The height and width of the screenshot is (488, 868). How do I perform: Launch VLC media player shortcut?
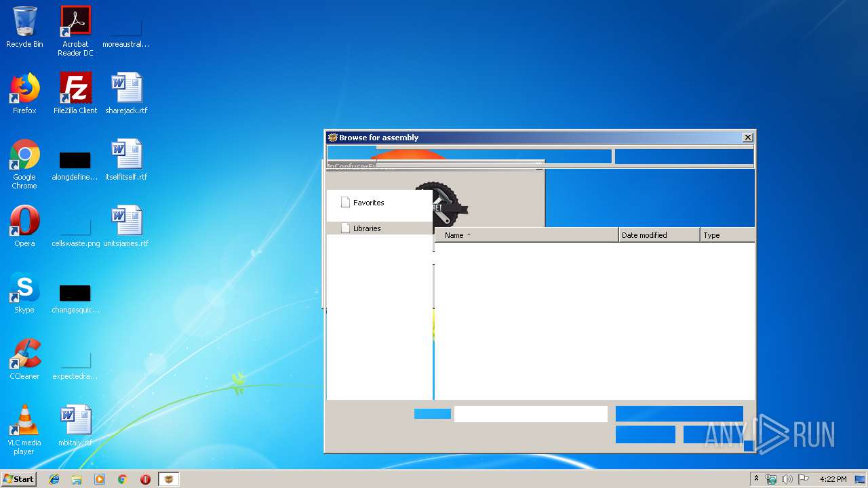click(24, 430)
